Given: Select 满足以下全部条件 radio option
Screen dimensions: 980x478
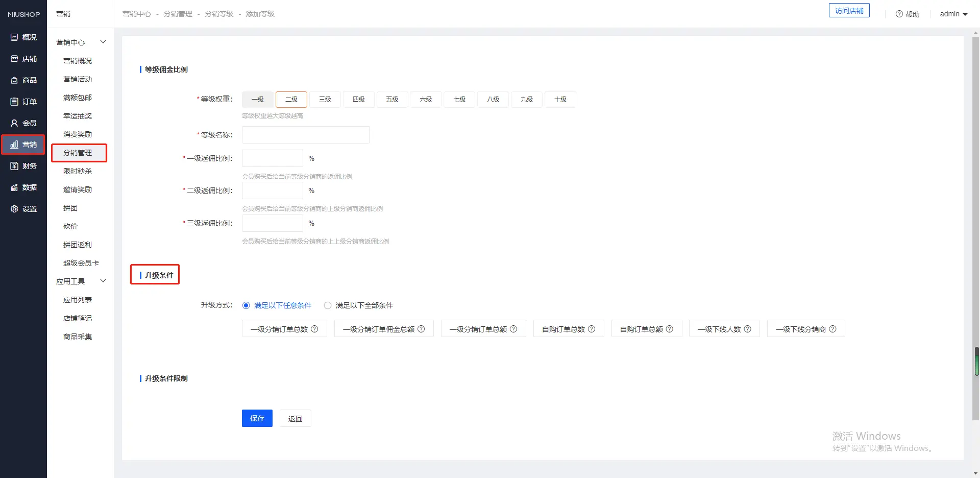Looking at the screenshot, I should 328,305.
